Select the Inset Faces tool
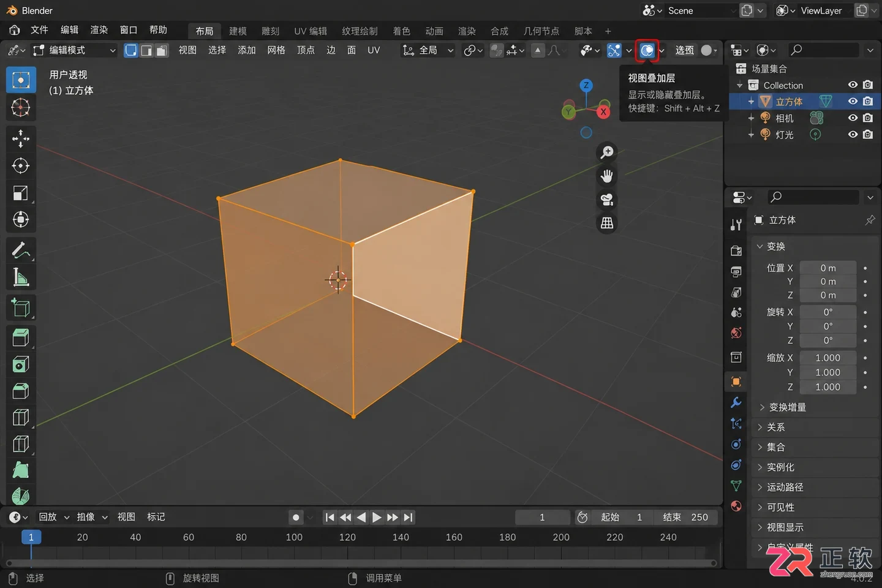 tap(21, 364)
